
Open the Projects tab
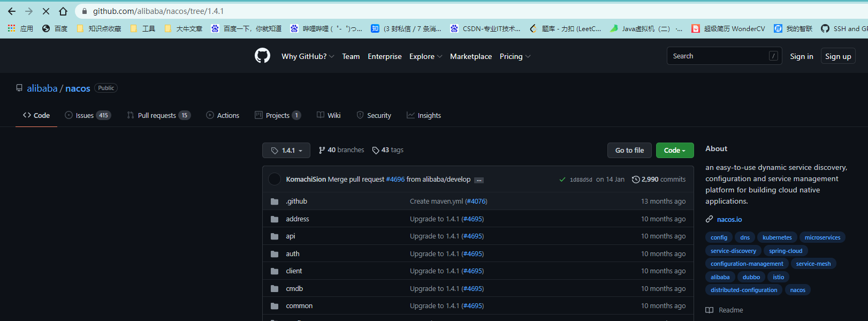click(278, 115)
